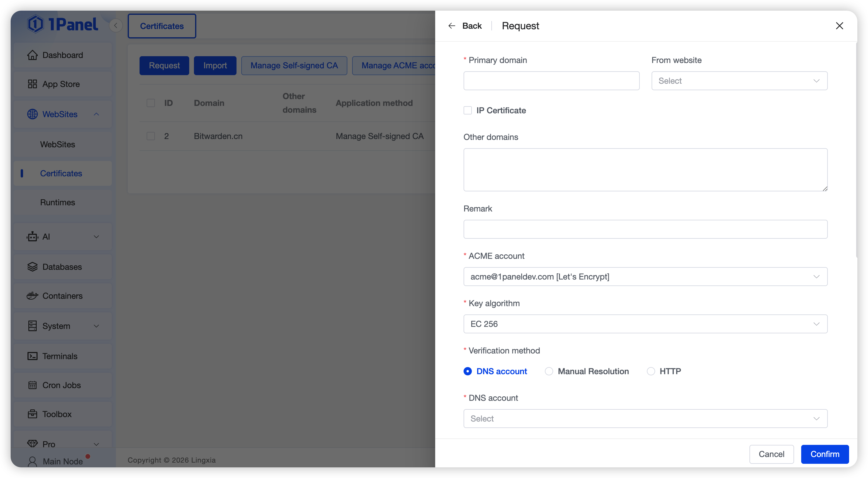Click the Cron Jobs calendar icon
Image resolution: width=868 pixels, height=478 pixels.
tap(32, 385)
